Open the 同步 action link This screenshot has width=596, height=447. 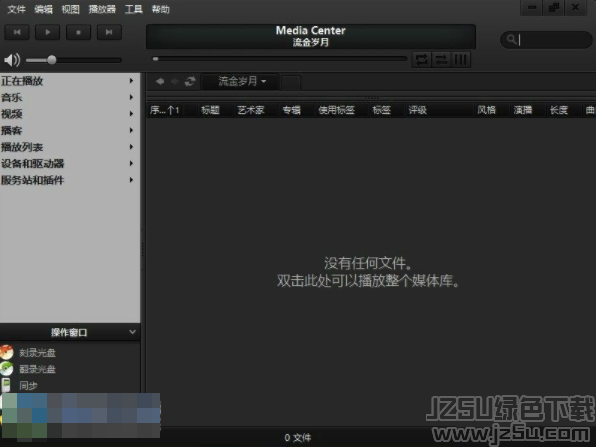[28, 386]
